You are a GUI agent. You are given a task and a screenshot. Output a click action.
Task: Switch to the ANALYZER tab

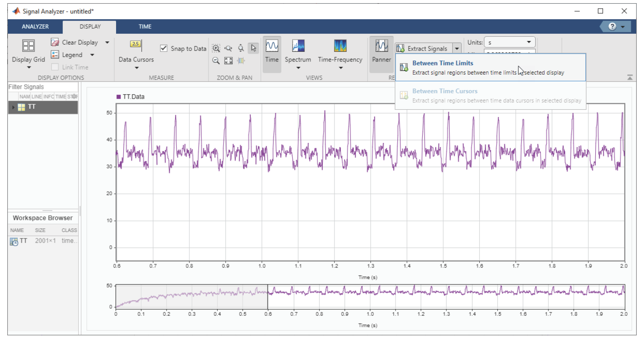coord(35,26)
